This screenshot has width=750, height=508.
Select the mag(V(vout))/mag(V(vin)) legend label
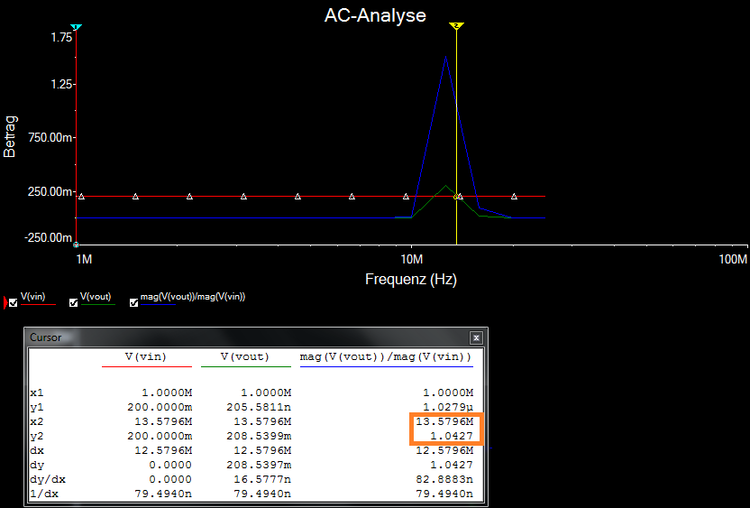(192, 297)
